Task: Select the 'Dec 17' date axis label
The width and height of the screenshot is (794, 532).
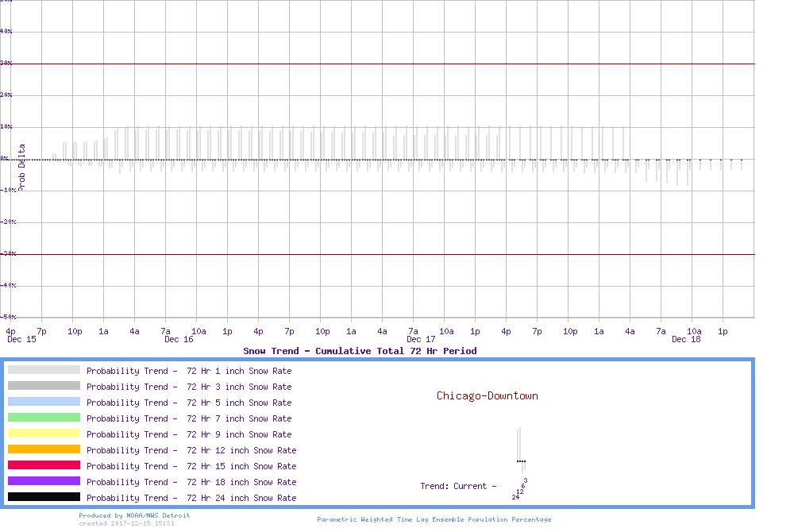Action: 421,340
